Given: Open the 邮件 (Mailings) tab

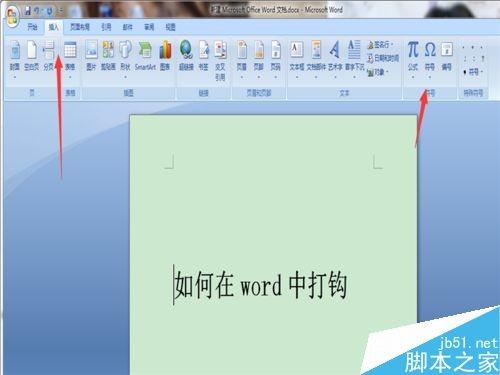Looking at the screenshot, I should coord(128,27).
